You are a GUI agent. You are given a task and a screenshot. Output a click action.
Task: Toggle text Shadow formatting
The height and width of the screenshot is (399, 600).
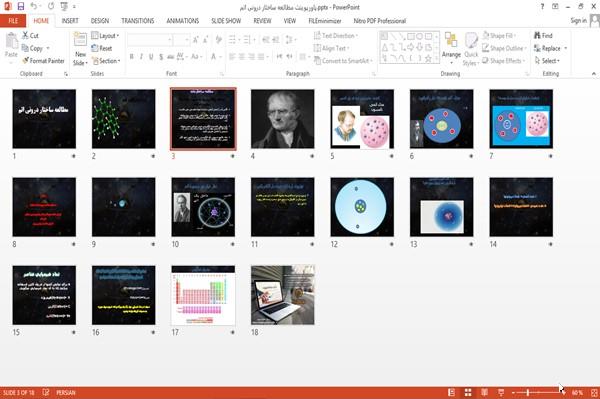click(161, 57)
